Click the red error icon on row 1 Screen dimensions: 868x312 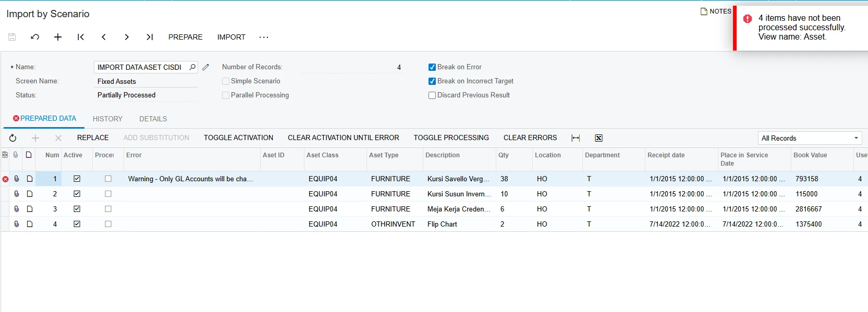(6, 179)
